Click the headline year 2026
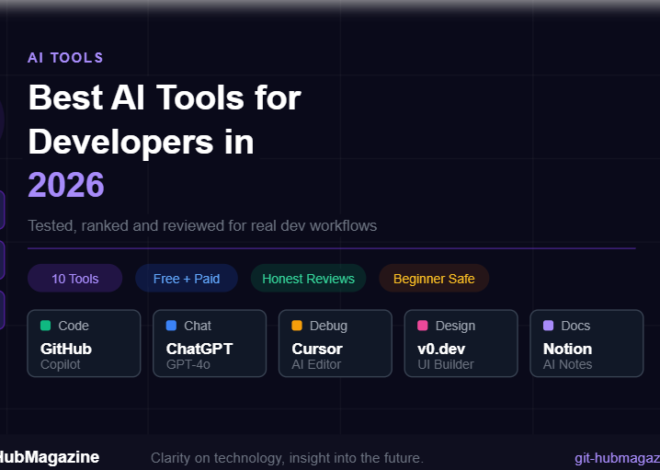660x470 pixels. (66, 185)
